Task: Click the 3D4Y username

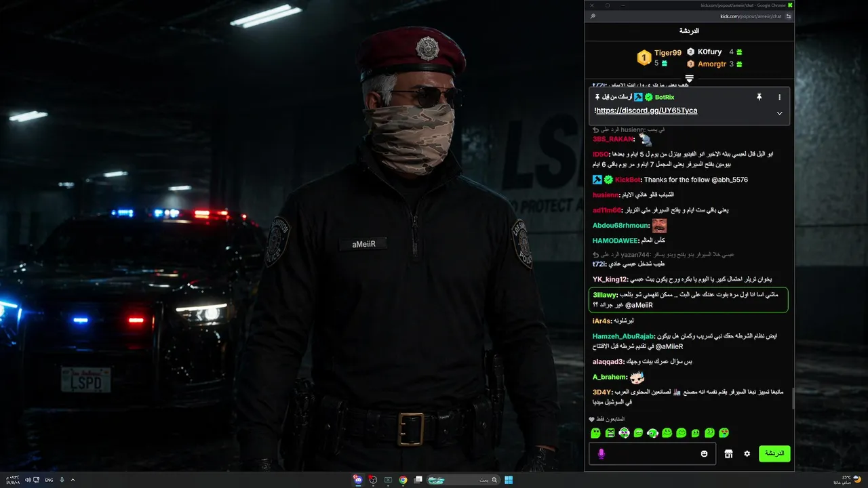Action: 601,392
